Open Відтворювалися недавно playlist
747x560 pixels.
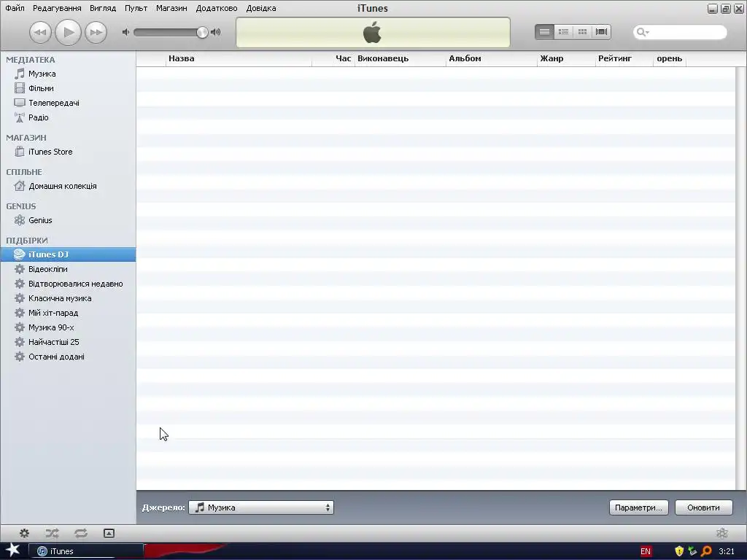click(68, 284)
